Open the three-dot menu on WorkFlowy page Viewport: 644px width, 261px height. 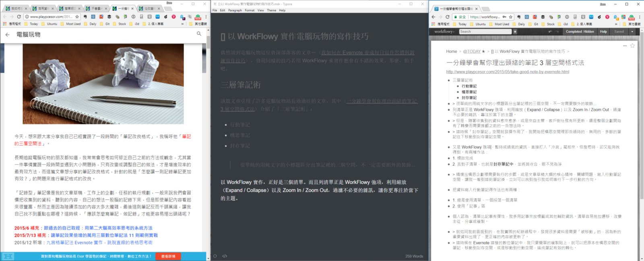pos(625,46)
